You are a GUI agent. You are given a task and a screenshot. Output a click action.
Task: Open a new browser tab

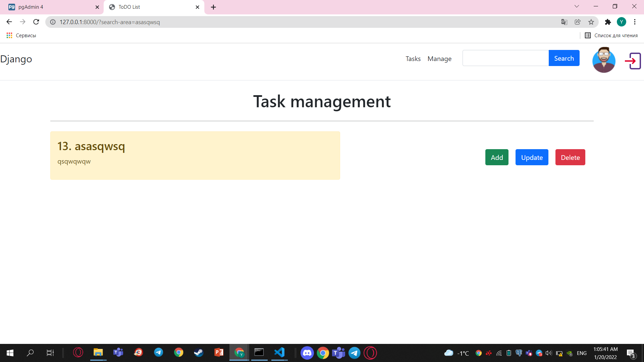coord(213,7)
